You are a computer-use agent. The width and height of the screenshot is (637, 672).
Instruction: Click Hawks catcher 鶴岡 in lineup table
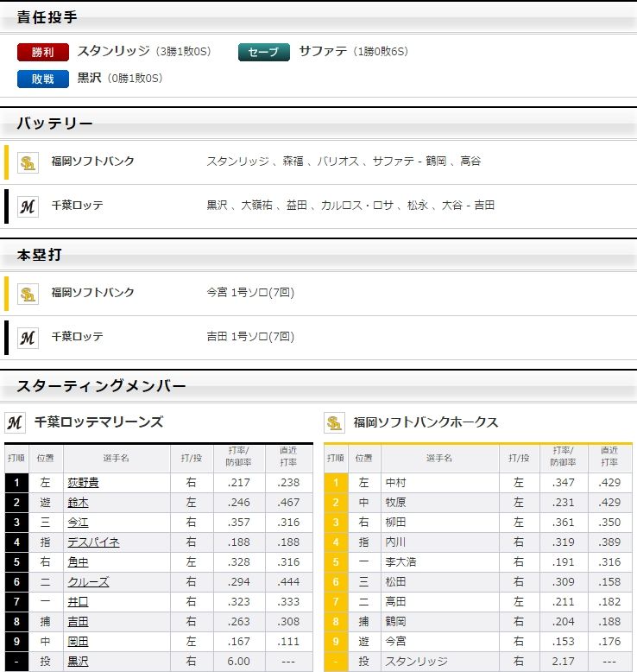click(395, 621)
